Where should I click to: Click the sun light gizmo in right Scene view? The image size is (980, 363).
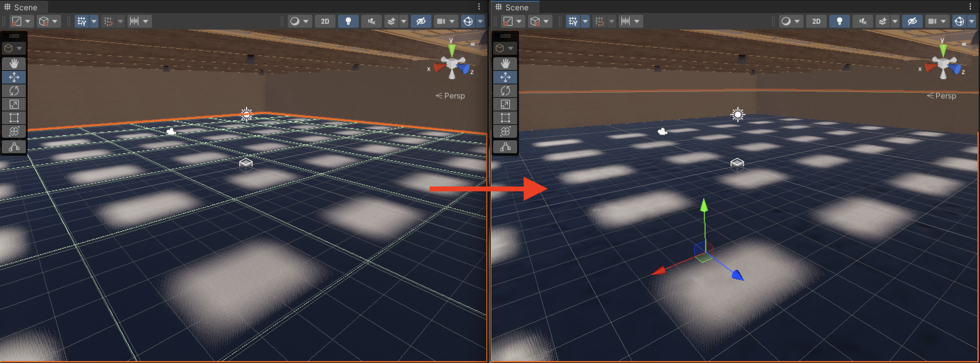738,114
